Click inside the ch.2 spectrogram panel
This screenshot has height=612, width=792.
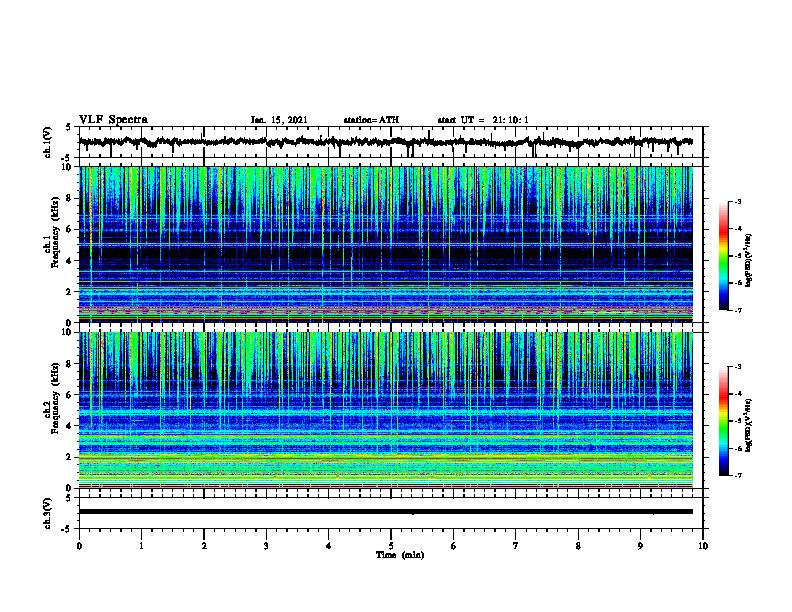pyautogui.click(x=385, y=410)
